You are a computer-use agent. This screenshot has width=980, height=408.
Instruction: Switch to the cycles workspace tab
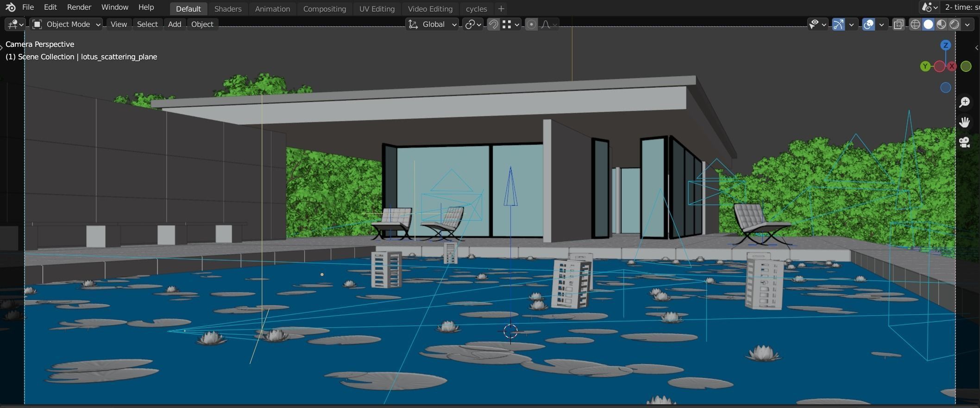476,9
